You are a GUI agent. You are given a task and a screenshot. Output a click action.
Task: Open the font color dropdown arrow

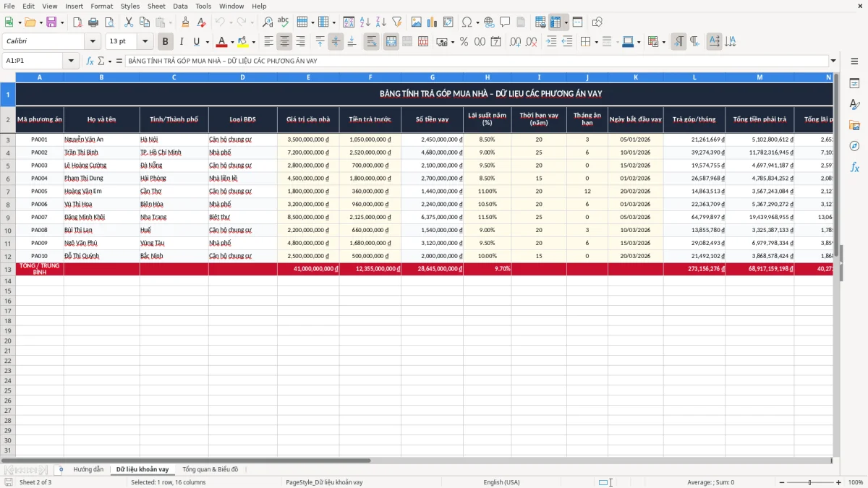coord(232,42)
